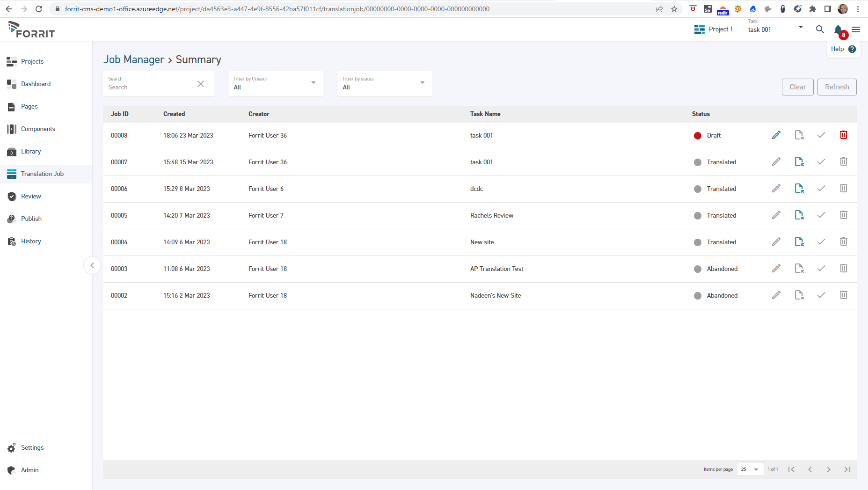Open the search magnifier in the header
Viewport: 868px width, 490px height.
tap(820, 29)
